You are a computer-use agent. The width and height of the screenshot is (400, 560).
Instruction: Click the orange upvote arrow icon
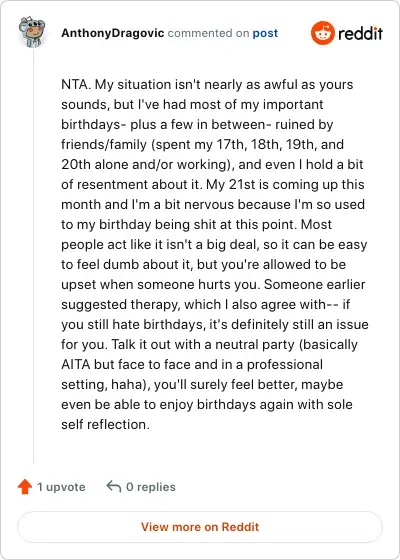click(25, 487)
